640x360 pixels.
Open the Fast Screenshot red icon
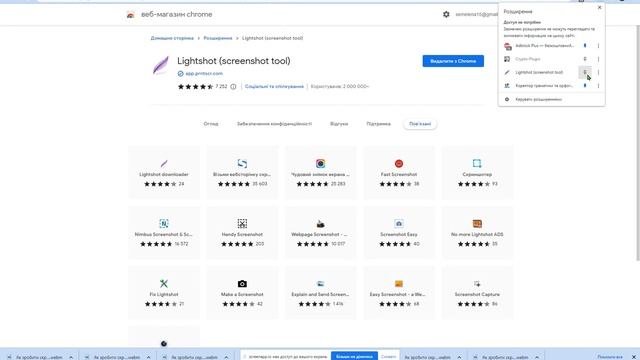[399, 163]
